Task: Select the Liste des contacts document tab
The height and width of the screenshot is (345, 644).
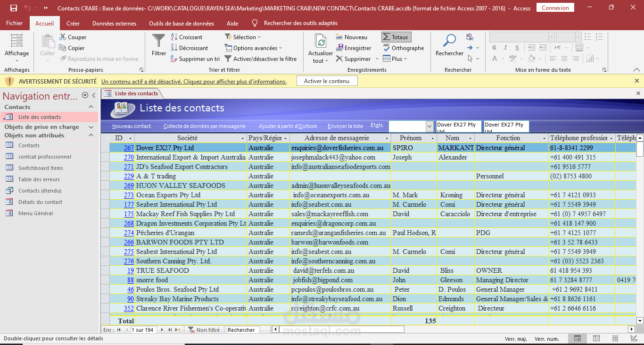Action: point(132,93)
